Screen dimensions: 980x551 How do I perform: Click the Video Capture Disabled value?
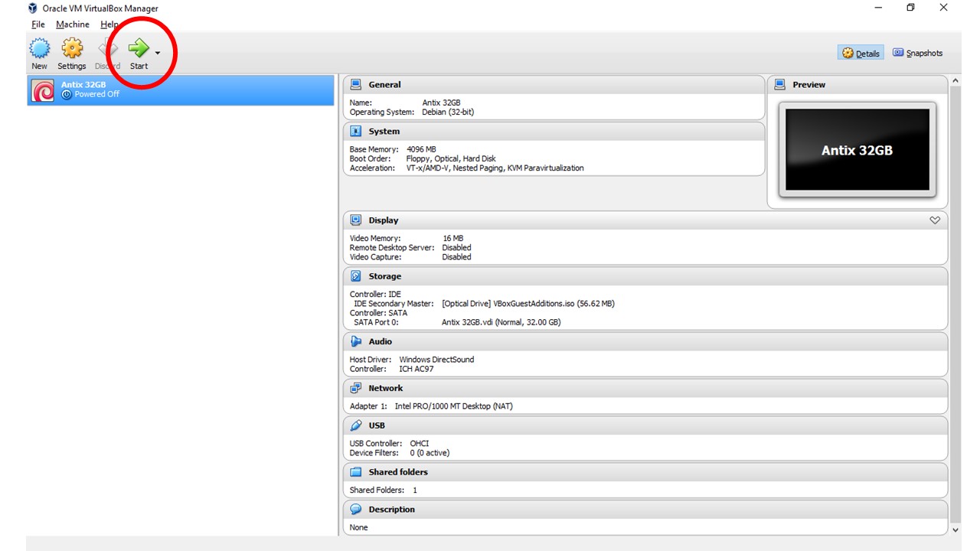456,257
